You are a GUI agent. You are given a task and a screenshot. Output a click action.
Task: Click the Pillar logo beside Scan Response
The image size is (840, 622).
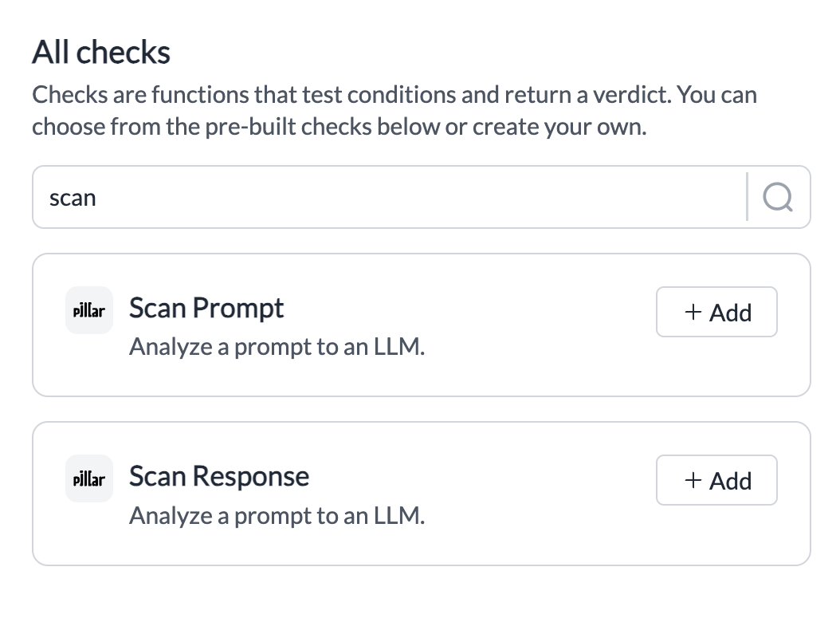tap(89, 478)
